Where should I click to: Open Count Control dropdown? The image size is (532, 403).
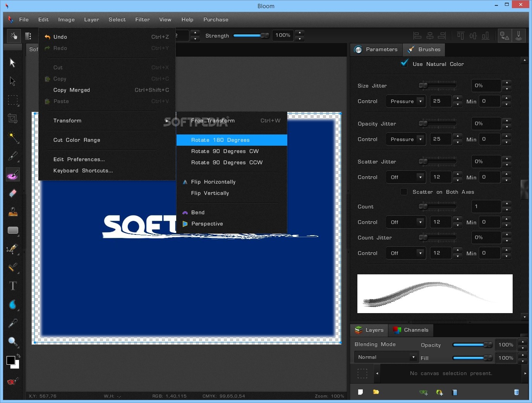pyautogui.click(x=406, y=222)
